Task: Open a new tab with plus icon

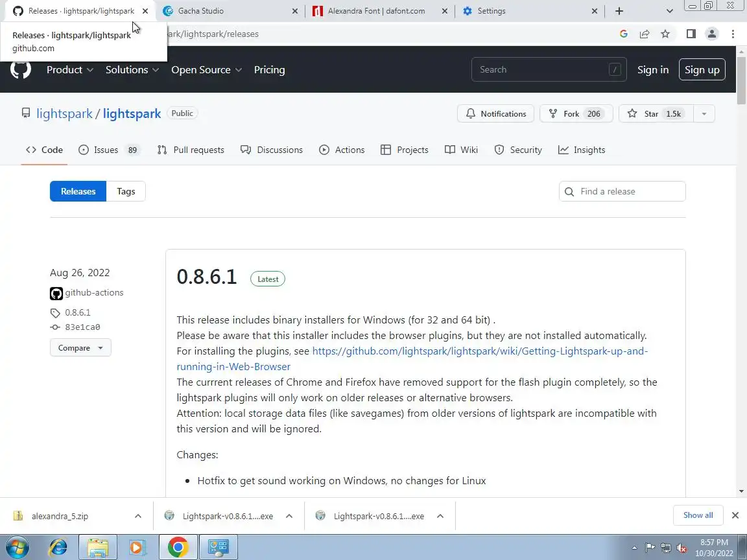Action: click(x=619, y=11)
